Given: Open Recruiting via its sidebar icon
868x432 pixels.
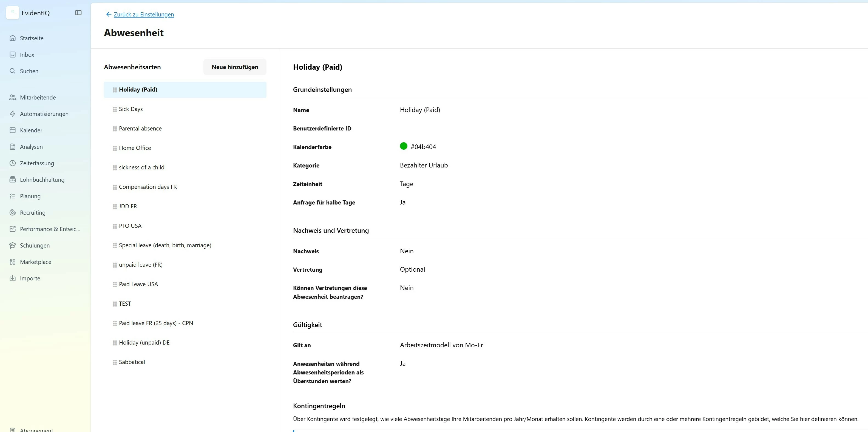Looking at the screenshot, I should click(12, 212).
